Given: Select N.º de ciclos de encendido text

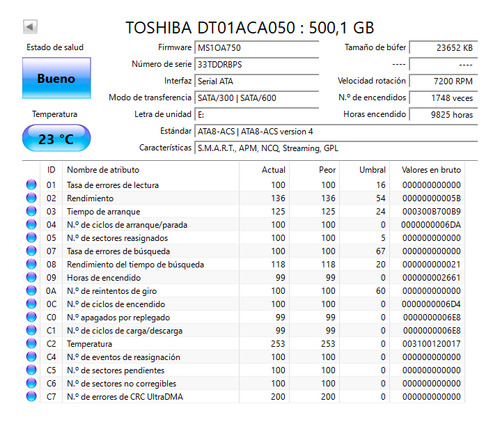Looking at the screenshot, I should pos(116,304).
